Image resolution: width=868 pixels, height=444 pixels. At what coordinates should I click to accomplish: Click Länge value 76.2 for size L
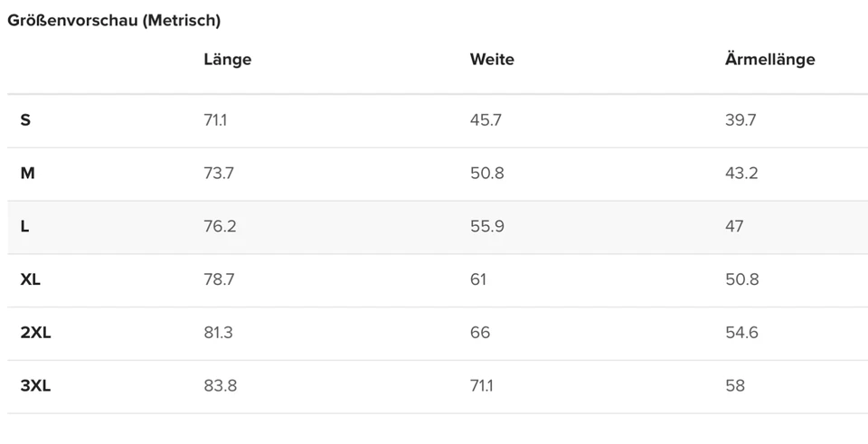[x=220, y=226]
